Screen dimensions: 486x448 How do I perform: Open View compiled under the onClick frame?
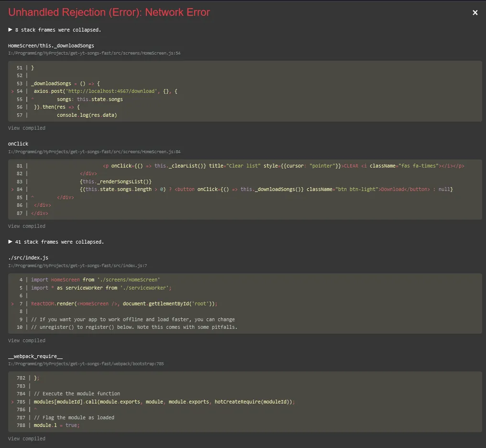(x=27, y=226)
